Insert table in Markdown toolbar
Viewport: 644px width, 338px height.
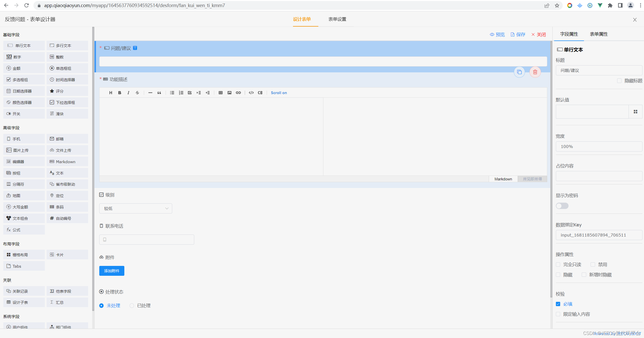(x=221, y=93)
